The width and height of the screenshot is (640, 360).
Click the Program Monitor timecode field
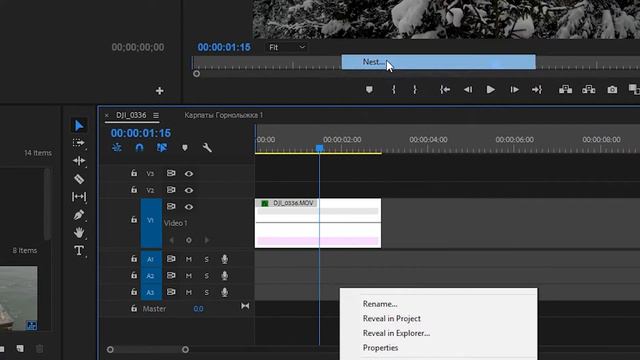tap(224, 47)
